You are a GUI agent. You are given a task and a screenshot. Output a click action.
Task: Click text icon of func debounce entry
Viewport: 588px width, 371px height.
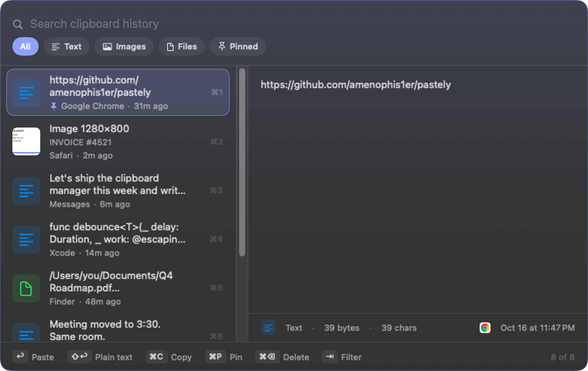click(x=26, y=240)
